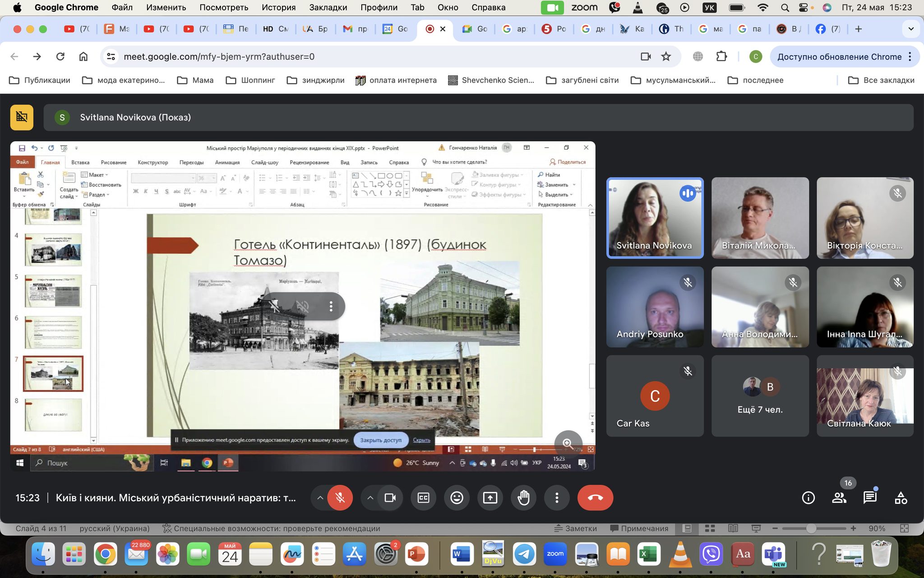Open the История menu in menu bar
Image resolution: width=924 pixels, height=578 pixels.
point(278,7)
